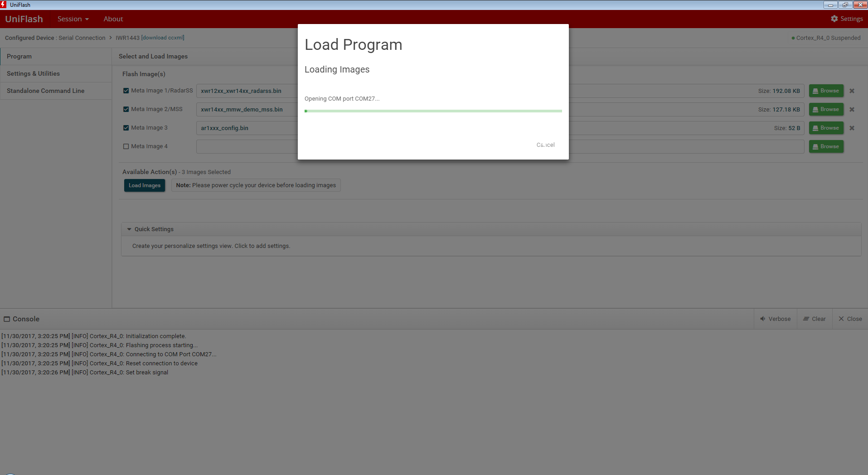The image size is (868, 475).
Task: Clear the console output
Action: pos(815,319)
